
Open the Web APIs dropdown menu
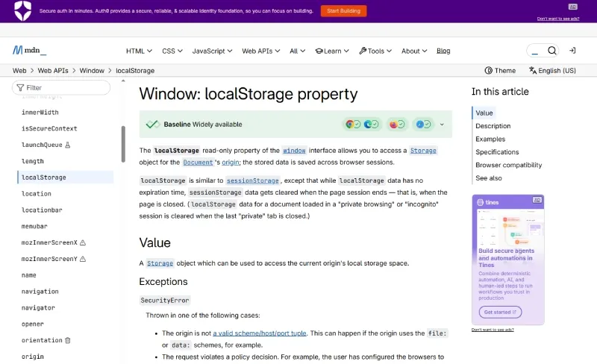(260, 51)
